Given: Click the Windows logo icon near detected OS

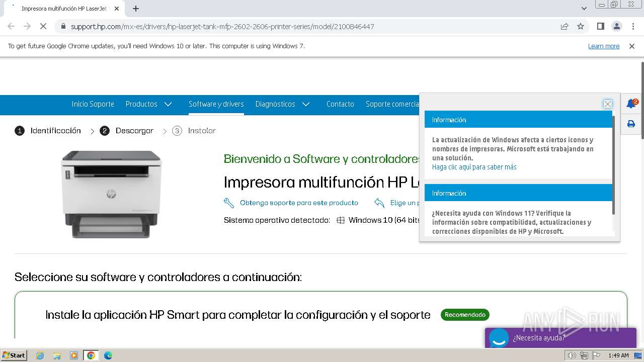Looking at the screenshot, I should 341,220.
